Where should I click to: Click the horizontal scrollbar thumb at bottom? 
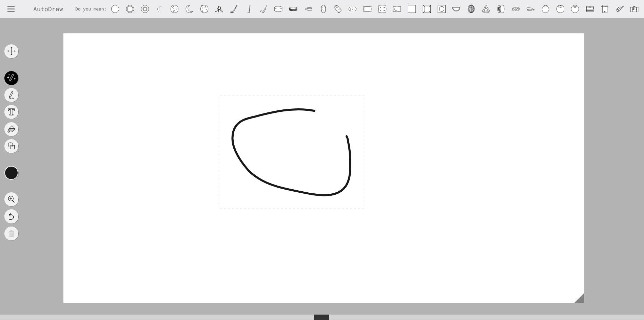[321, 317]
